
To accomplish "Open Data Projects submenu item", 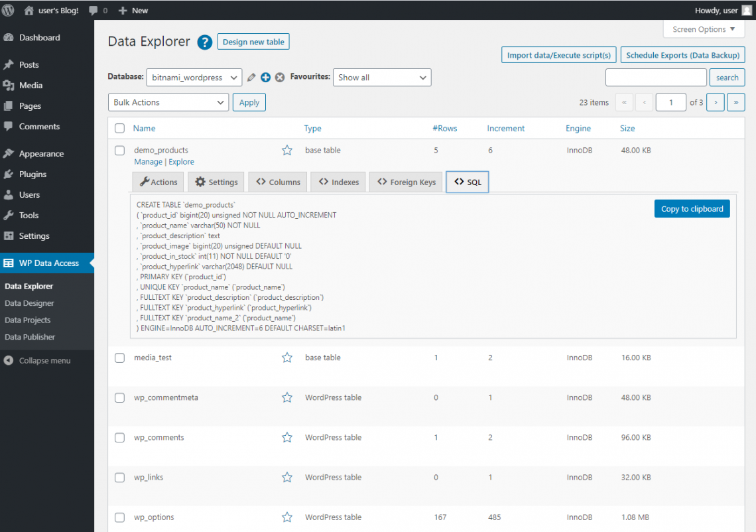I will pos(27,320).
